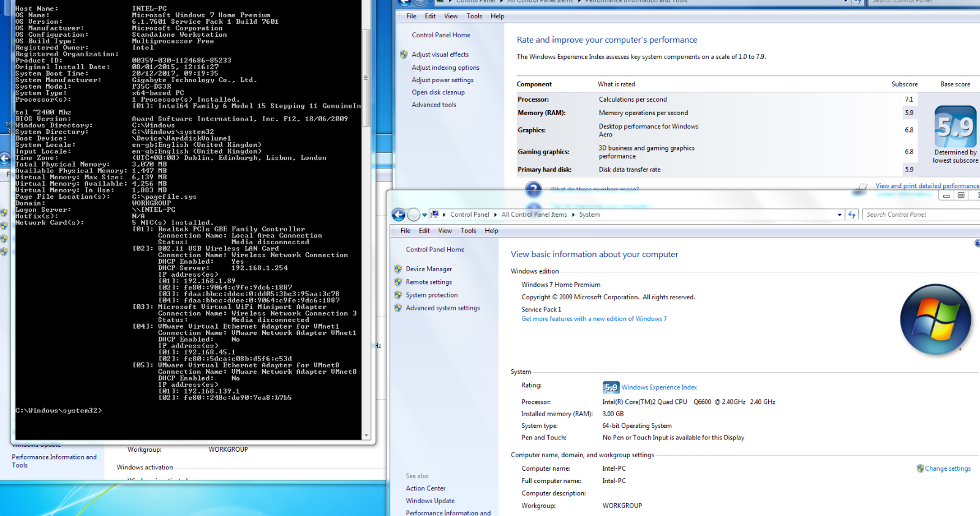Click the shield icon beside Advanced system settings
Viewport: 980px width, 516px height.
click(398, 308)
